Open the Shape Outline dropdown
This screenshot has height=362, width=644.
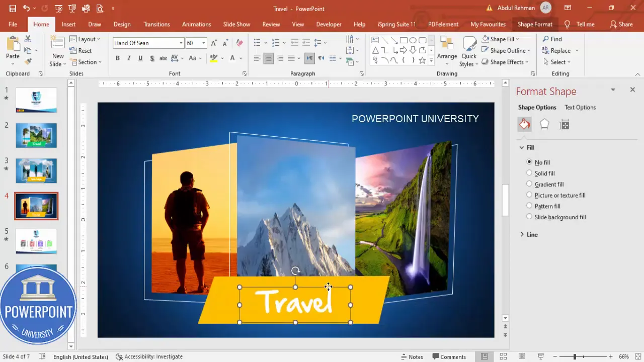pos(506,50)
